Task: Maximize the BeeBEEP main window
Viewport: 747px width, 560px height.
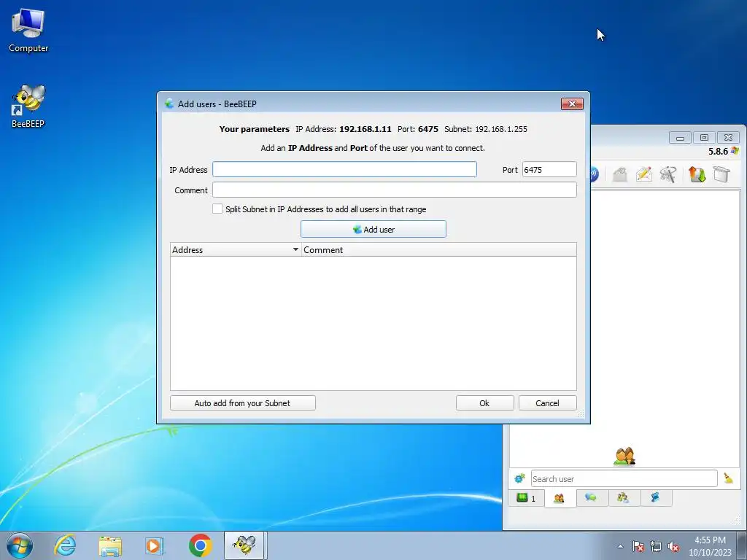Action: click(704, 138)
